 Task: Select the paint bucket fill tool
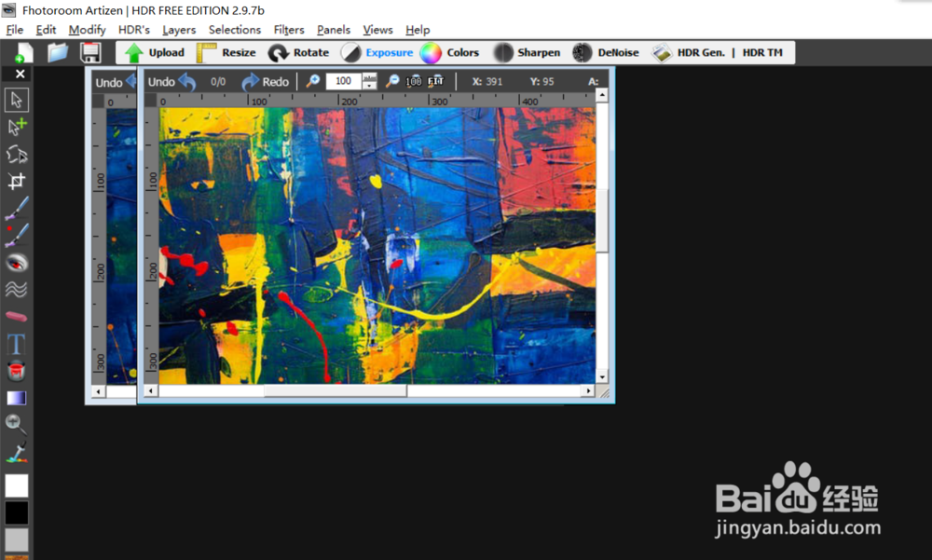pyautogui.click(x=17, y=370)
